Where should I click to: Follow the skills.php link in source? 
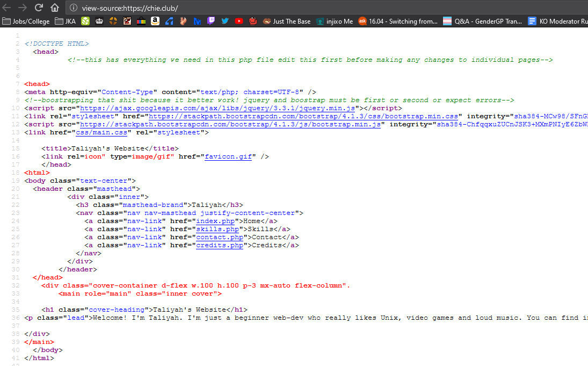click(217, 229)
